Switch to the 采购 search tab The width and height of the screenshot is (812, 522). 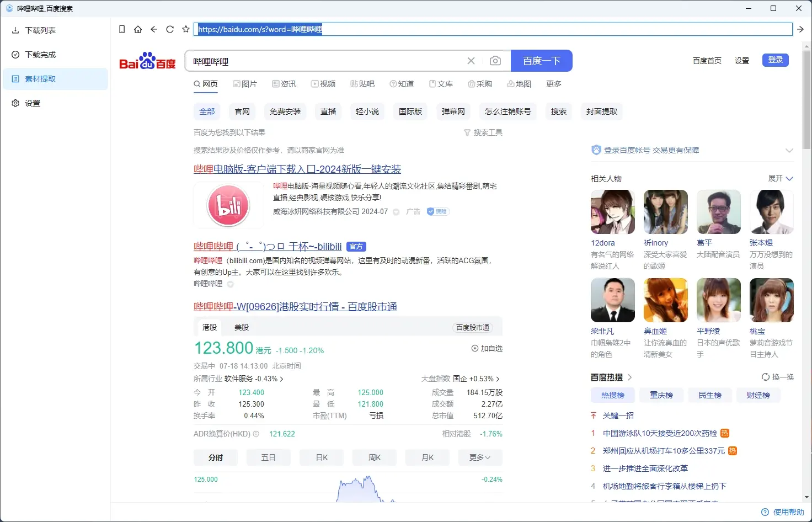point(480,84)
